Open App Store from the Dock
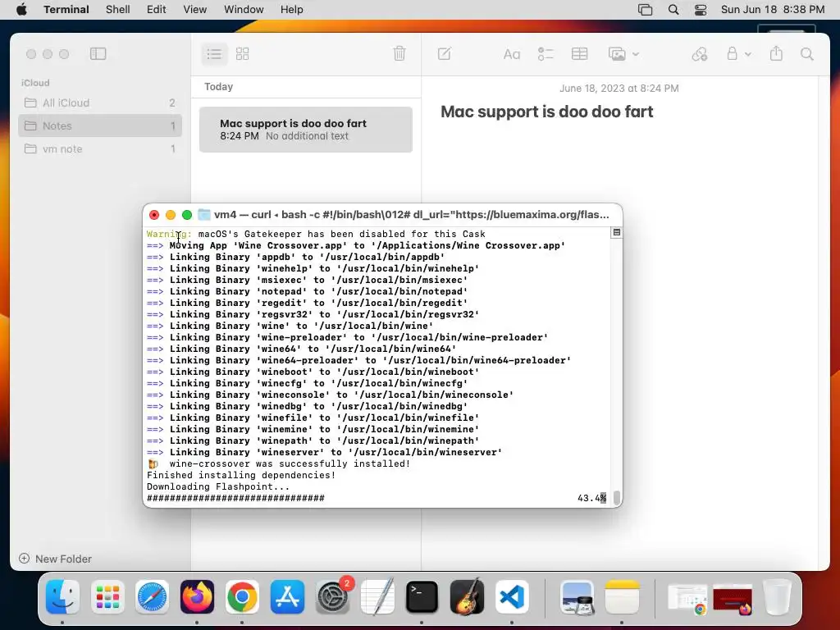Screen dimensions: 840x630 coord(287,597)
